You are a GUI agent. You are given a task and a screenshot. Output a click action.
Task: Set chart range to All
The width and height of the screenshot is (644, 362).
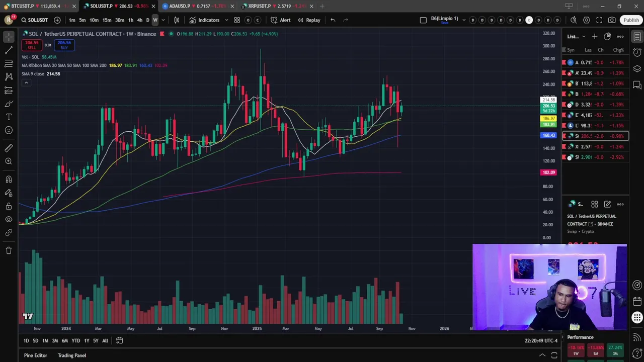pyautogui.click(x=105, y=341)
